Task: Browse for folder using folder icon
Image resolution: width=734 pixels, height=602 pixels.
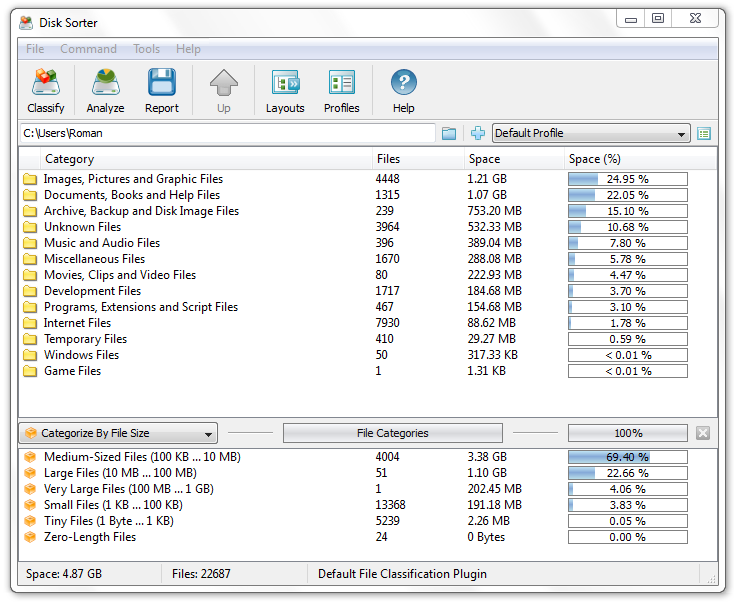Action: 449,133
